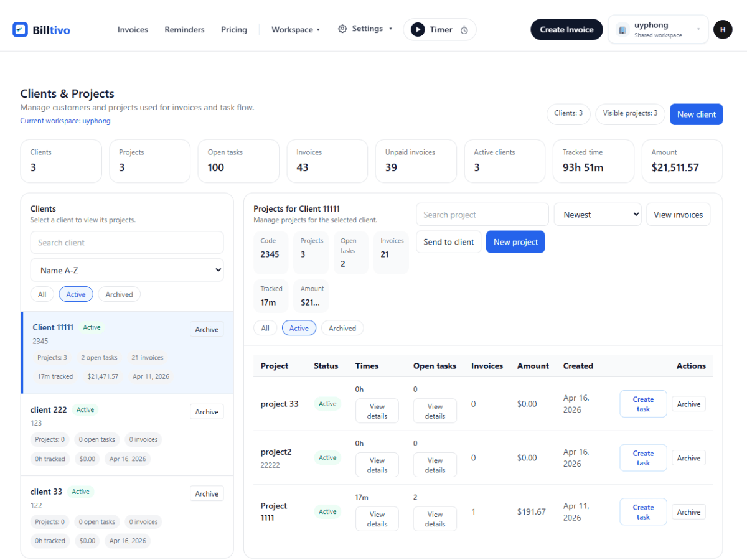The image size is (747, 560).
Task: Click the Code 2345 stat tile
Action: 271,253
